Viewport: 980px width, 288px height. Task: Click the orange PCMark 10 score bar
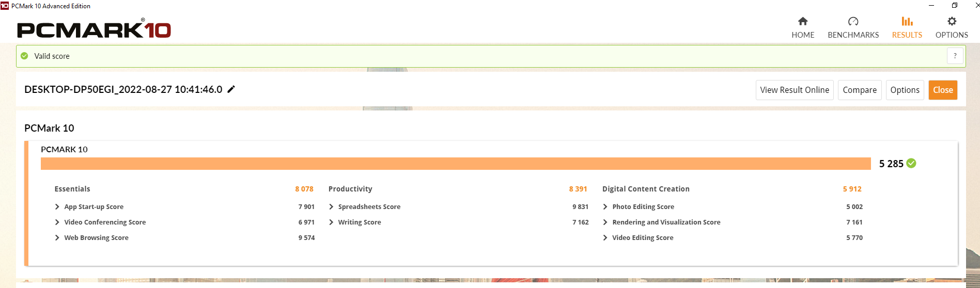click(x=456, y=164)
